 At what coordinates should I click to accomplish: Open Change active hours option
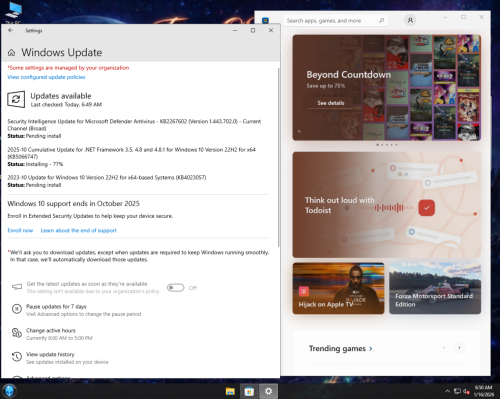pyautogui.click(x=51, y=330)
